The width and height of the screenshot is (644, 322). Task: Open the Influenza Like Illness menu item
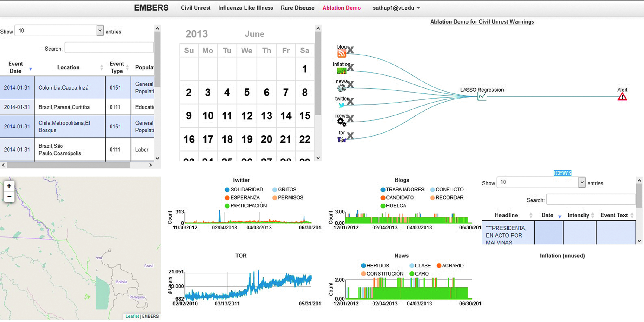pos(245,8)
